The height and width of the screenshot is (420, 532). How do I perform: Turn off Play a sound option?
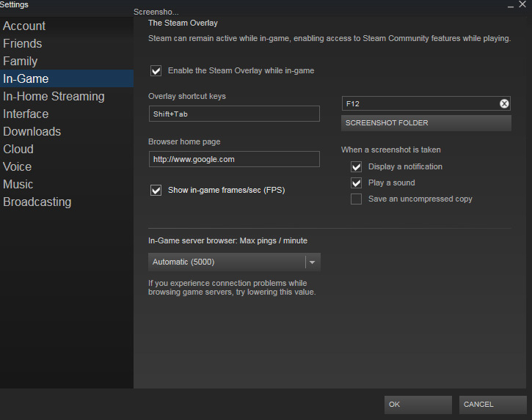357,183
